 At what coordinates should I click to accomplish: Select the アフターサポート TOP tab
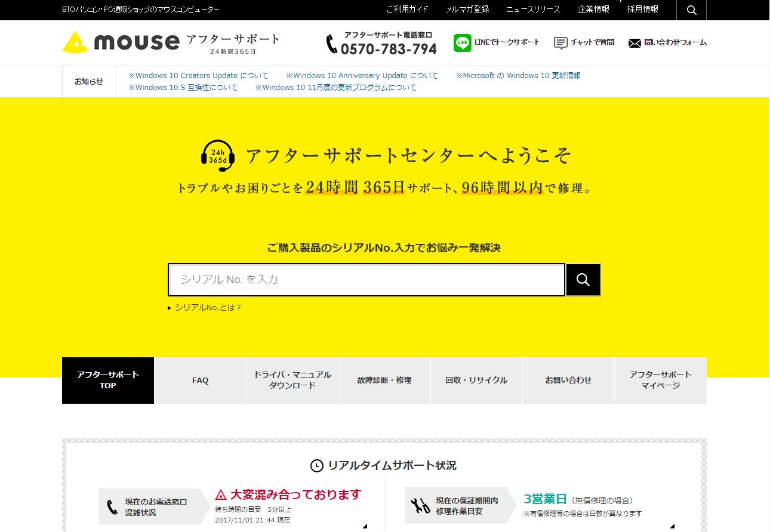tap(108, 380)
